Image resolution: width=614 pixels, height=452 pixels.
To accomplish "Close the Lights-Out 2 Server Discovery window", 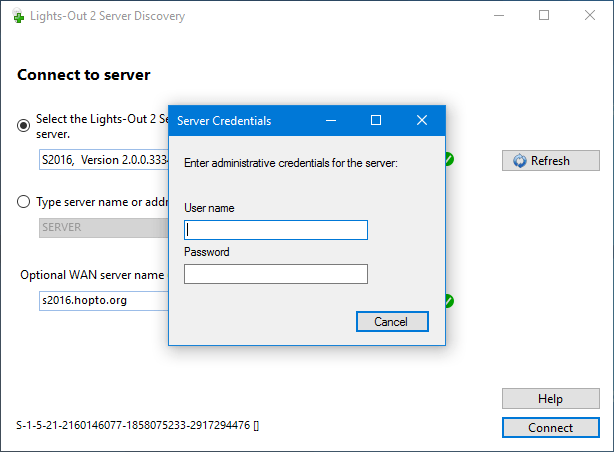I will point(590,16).
